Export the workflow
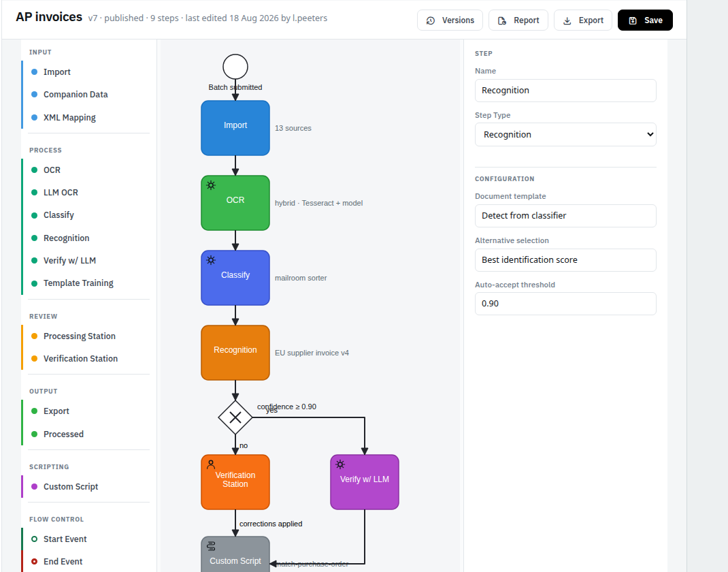This screenshot has width=728, height=572. click(x=582, y=20)
